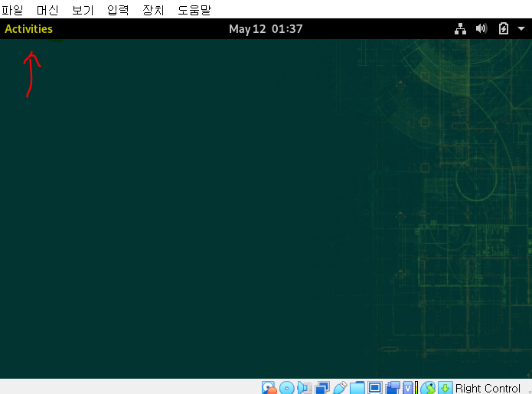This screenshot has width=532, height=394.
Task: Open the May 12 01:37 clock menu
Action: (266, 29)
